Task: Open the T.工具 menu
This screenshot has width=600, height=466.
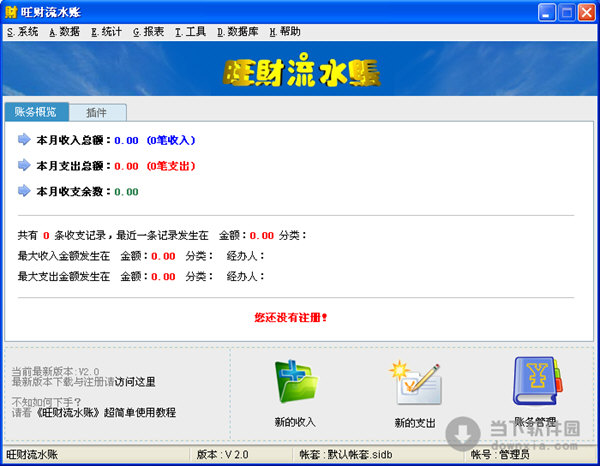Action: 190,32
